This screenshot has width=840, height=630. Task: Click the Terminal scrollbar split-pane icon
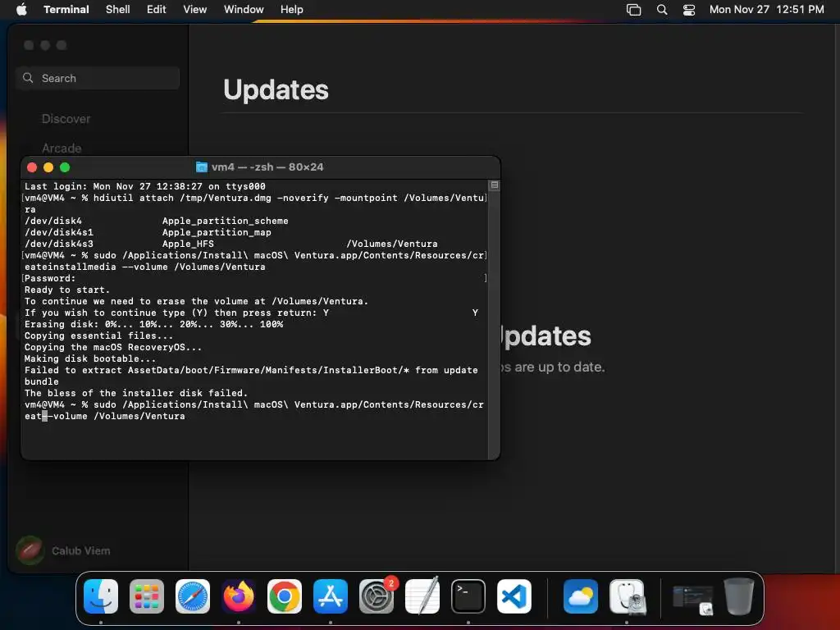[495, 185]
